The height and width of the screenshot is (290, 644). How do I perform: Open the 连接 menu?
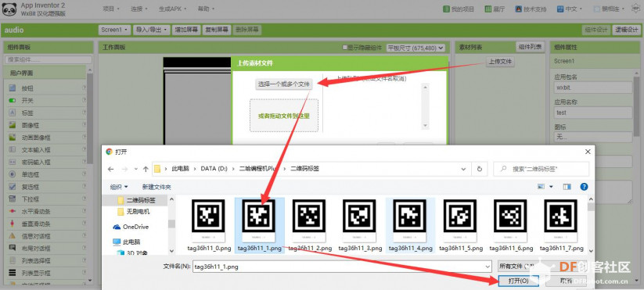(x=139, y=9)
